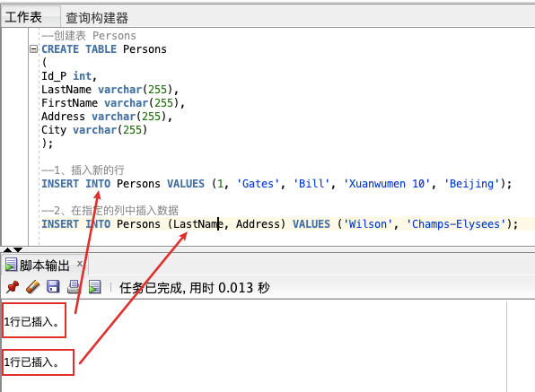
Task: Print script output with the printer icon
Action: (x=74, y=287)
